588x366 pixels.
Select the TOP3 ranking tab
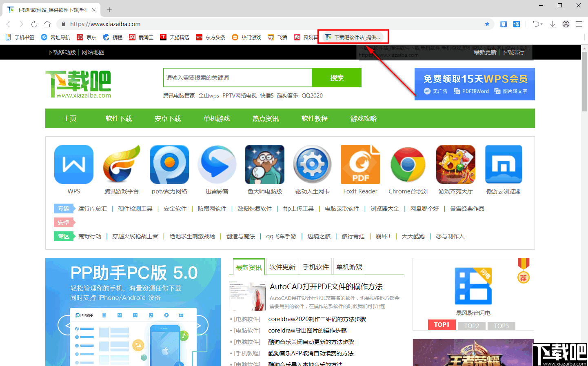(x=501, y=326)
